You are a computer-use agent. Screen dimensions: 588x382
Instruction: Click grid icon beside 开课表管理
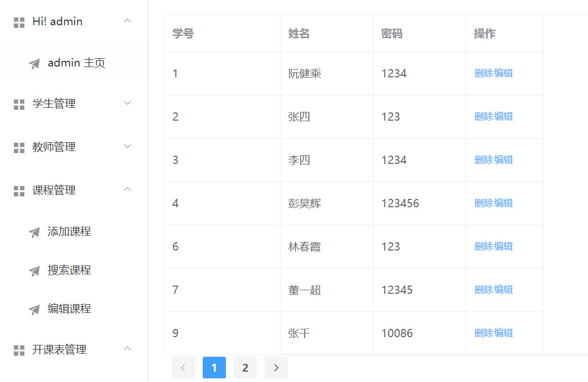coord(19,351)
